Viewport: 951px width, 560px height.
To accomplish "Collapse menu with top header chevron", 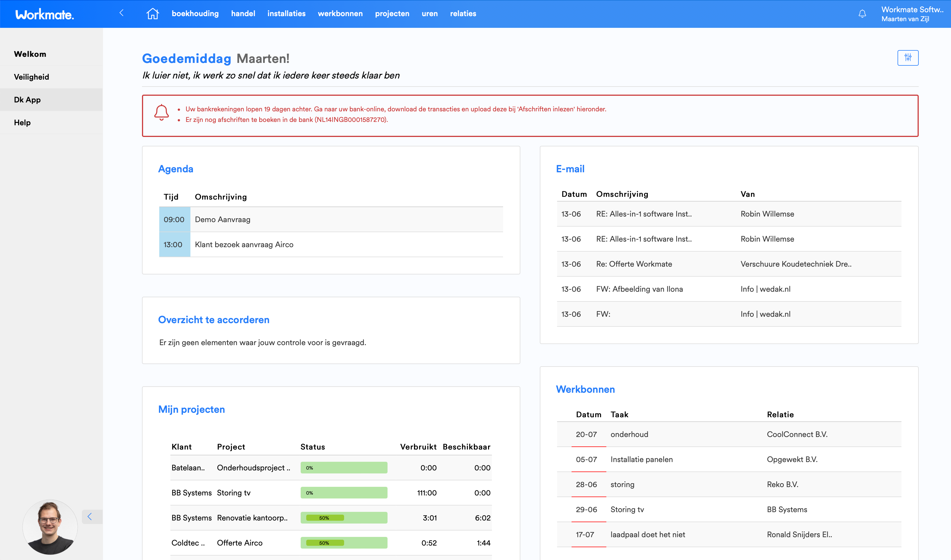I will 121,13.
